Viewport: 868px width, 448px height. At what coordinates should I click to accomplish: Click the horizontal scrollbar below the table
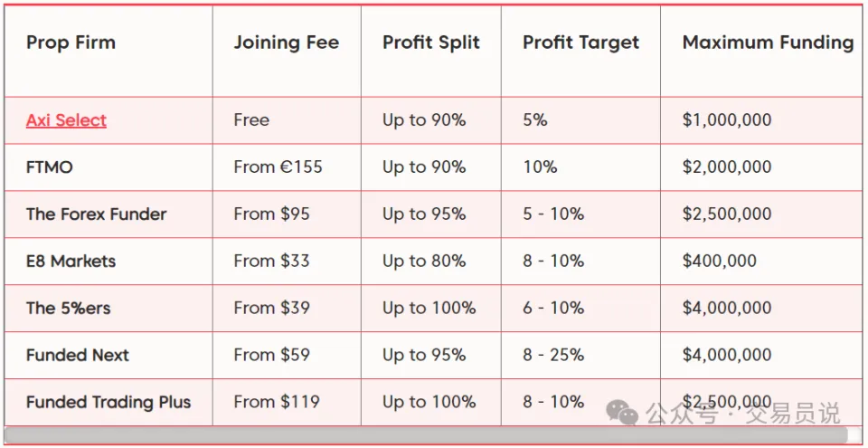coord(425,435)
